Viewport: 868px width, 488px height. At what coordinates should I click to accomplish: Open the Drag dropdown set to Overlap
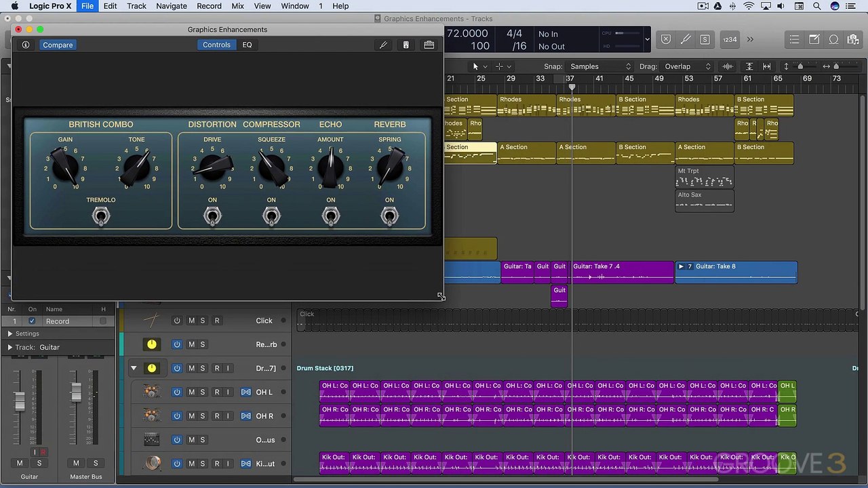(687, 66)
